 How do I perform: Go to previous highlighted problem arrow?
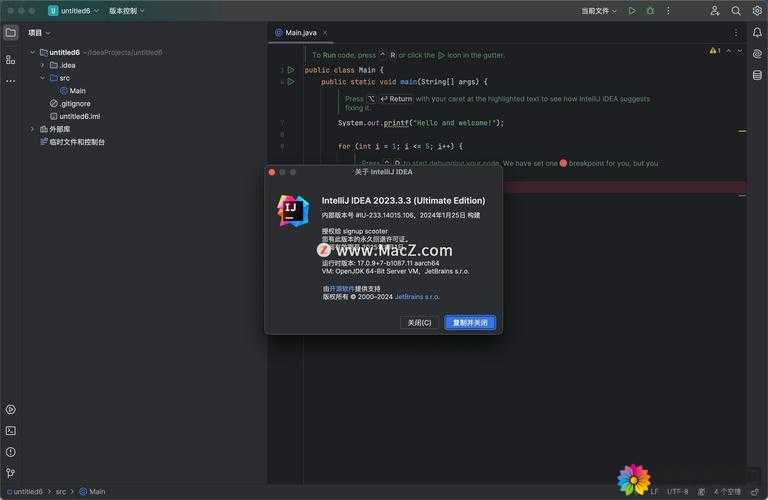click(728, 50)
